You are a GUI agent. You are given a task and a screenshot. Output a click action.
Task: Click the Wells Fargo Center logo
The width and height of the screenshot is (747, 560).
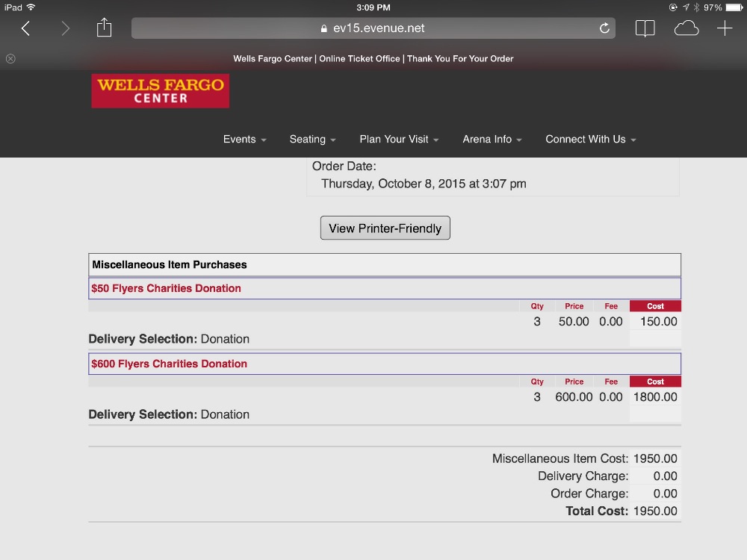tap(160, 90)
